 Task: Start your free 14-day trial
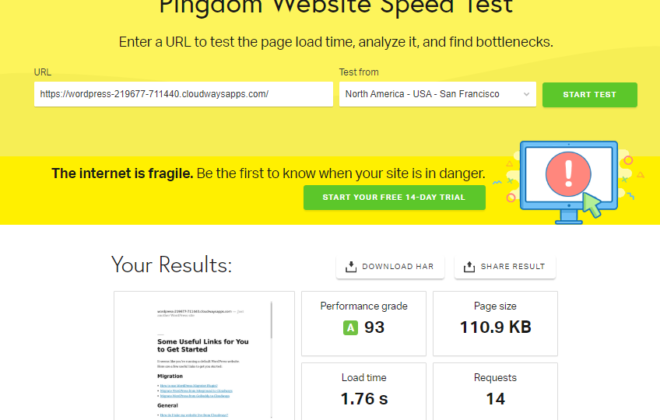click(394, 197)
